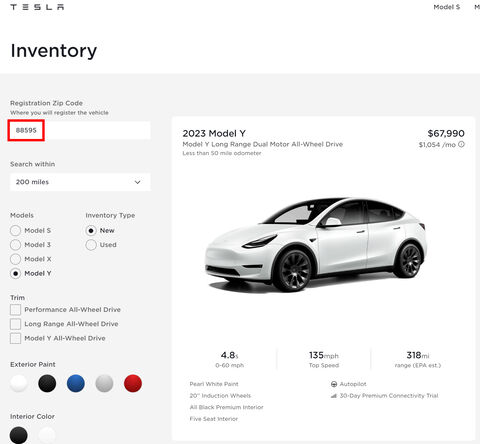Viewport: 480px width, 444px height.
Task: Click the Premium Connectivity signal icon
Action: [333, 396]
